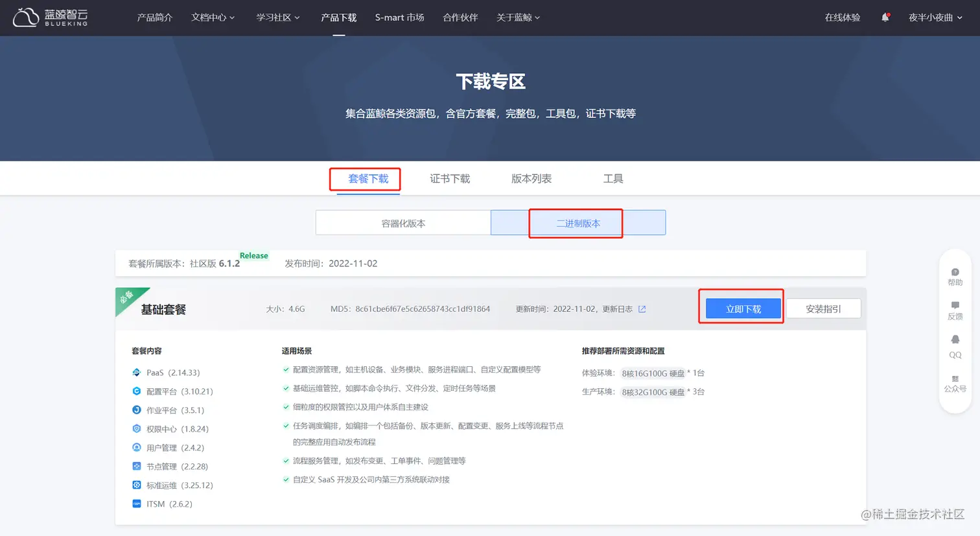
Task: Select the 二进制版本 option
Action: click(x=578, y=223)
